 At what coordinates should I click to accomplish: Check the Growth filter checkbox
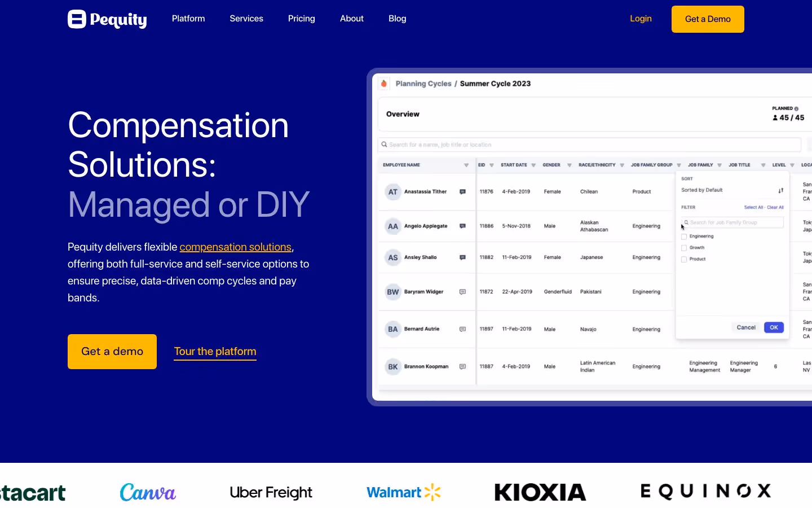[684, 248]
